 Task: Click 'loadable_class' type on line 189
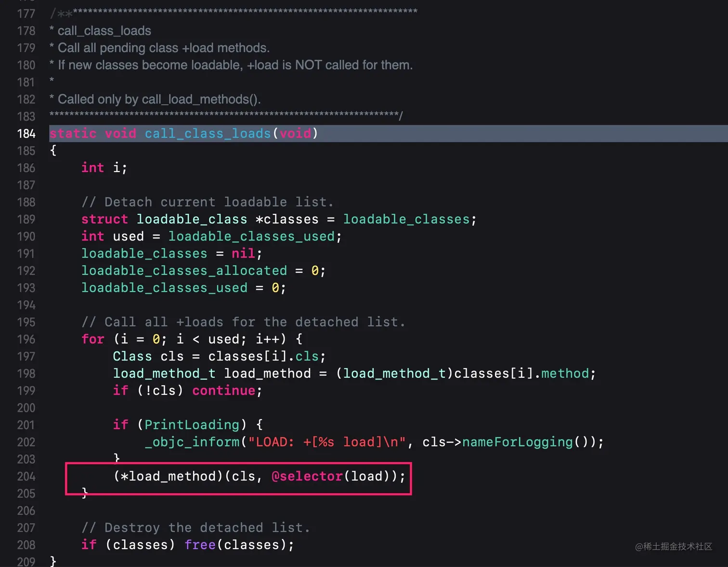pyautogui.click(x=192, y=219)
